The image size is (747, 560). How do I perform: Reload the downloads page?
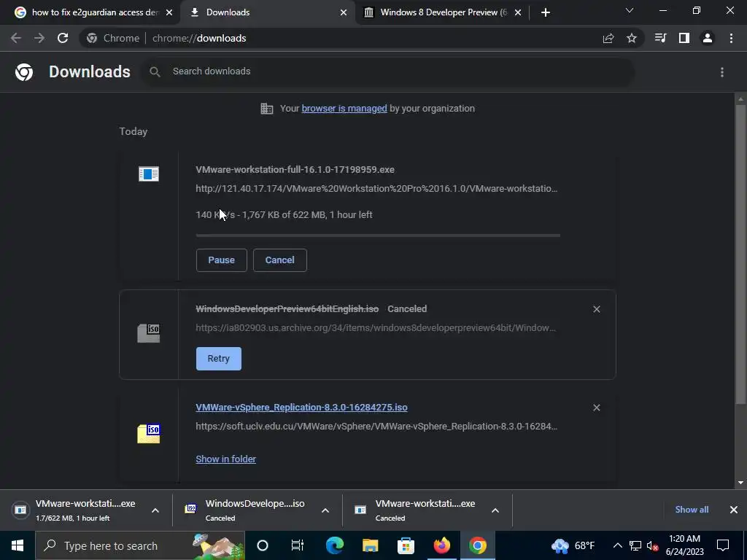click(x=63, y=38)
